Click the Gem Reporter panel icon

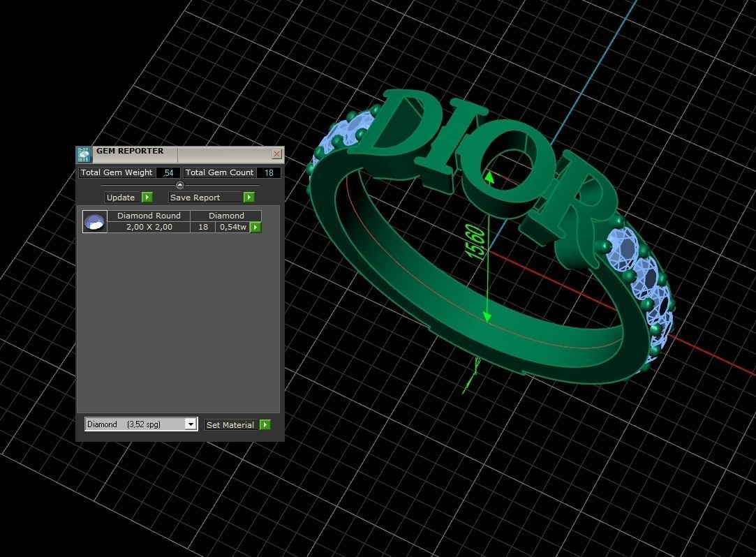tap(84, 154)
